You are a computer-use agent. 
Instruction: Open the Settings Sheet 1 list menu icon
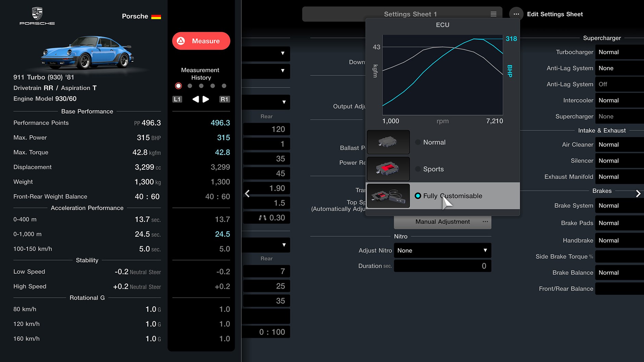(493, 14)
